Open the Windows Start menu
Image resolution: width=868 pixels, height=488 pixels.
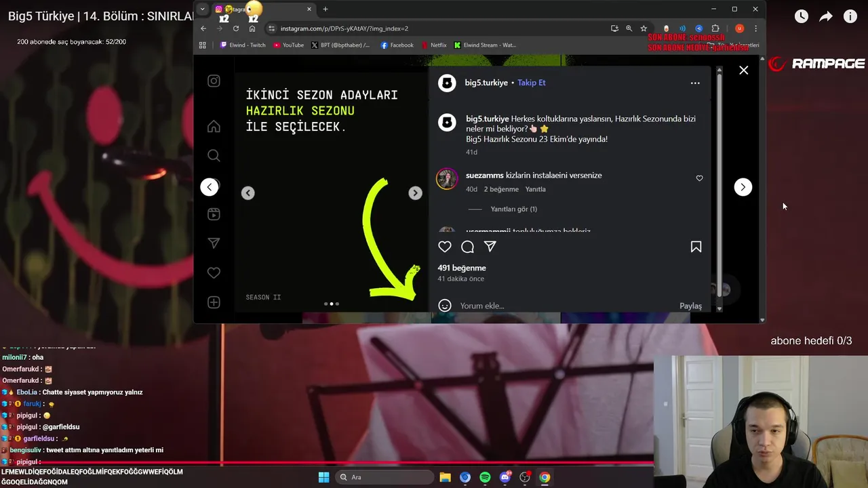pos(323,477)
